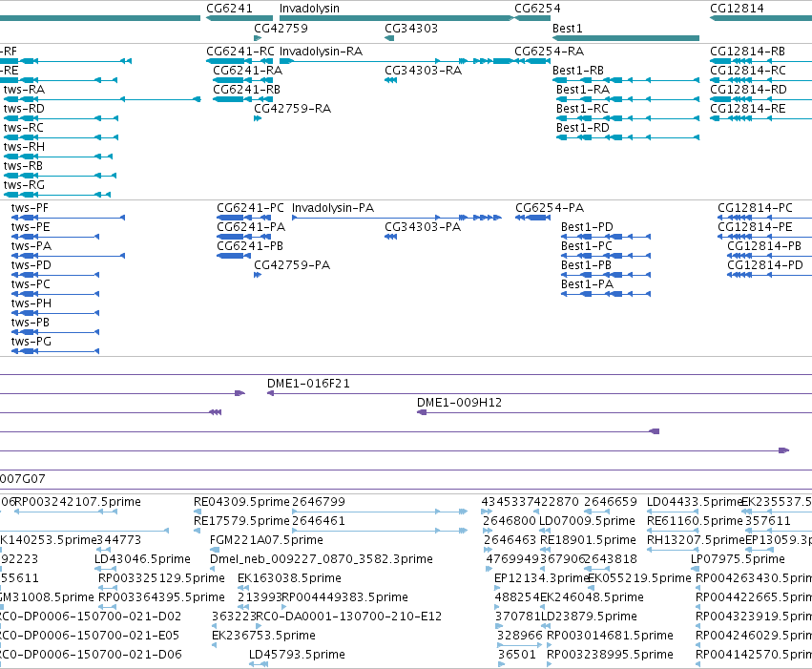
Task: Click the CG42759-RA transcript label
Action: pos(292,109)
